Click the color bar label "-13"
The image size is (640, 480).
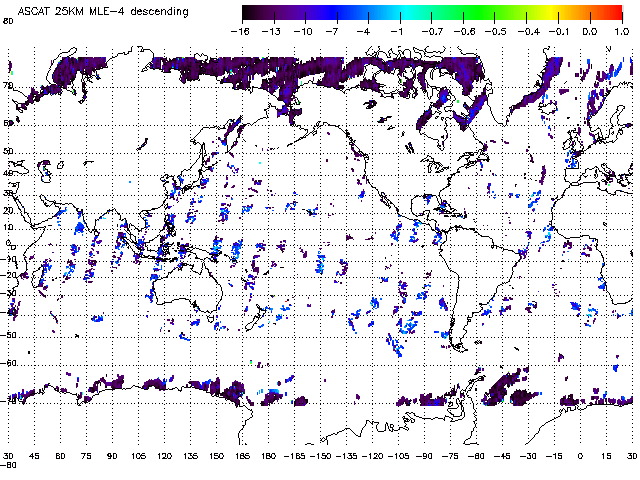(271, 31)
